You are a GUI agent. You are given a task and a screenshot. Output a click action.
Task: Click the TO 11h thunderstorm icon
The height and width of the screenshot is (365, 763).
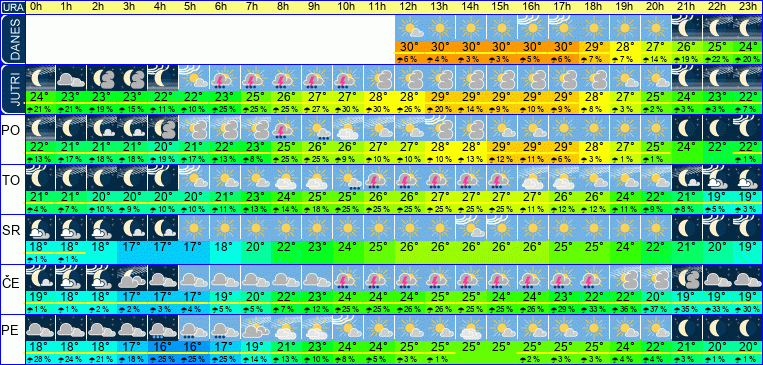pyautogui.click(x=379, y=178)
